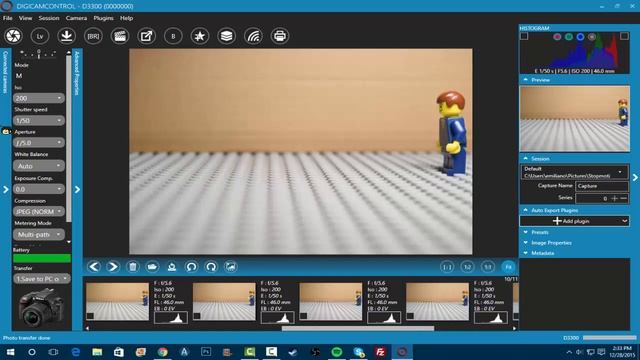Viewport: 640px width, 360px height.
Task: Click in the Capture Name field
Action: pyautogui.click(x=602, y=186)
